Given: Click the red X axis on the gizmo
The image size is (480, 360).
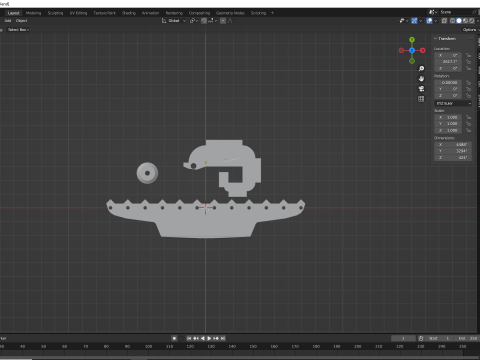Looking at the screenshot, I should tap(423, 50).
